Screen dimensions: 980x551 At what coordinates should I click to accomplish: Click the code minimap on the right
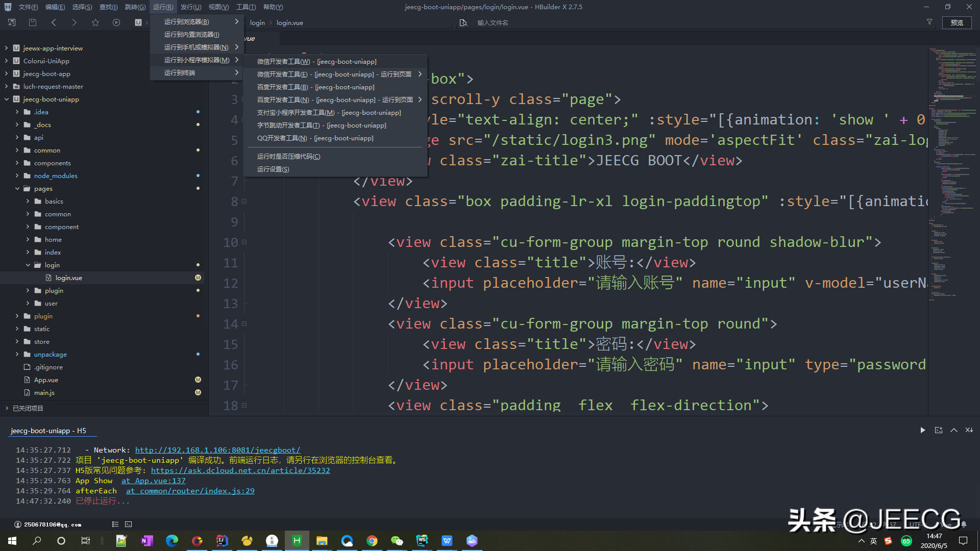(x=952, y=173)
